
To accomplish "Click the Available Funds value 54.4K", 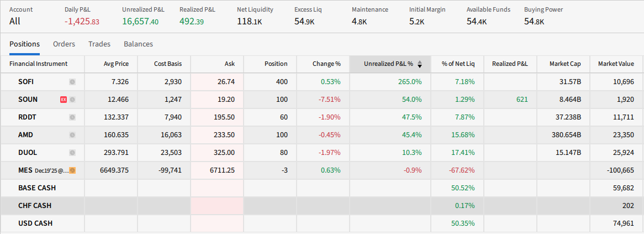I will click(477, 22).
